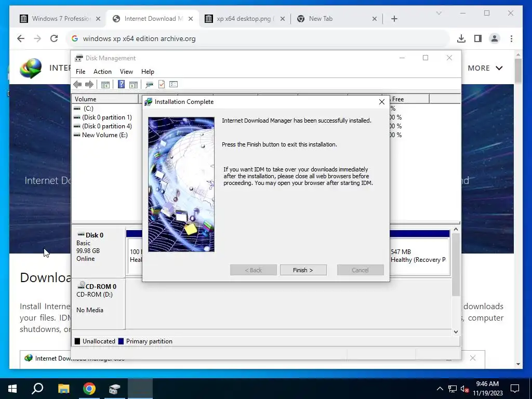532x399 pixels.
Task: Open Chrome three-dot menu
Action: [511, 38]
